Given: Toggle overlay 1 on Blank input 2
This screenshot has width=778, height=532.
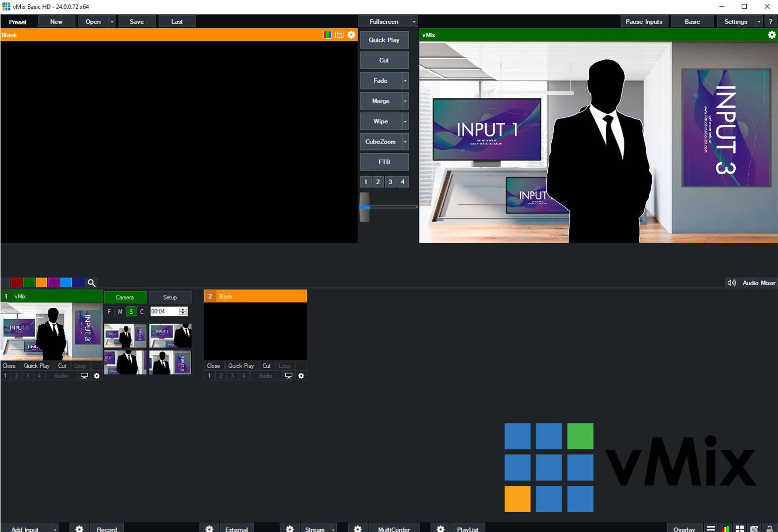Looking at the screenshot, I should [x=209, y=376].
